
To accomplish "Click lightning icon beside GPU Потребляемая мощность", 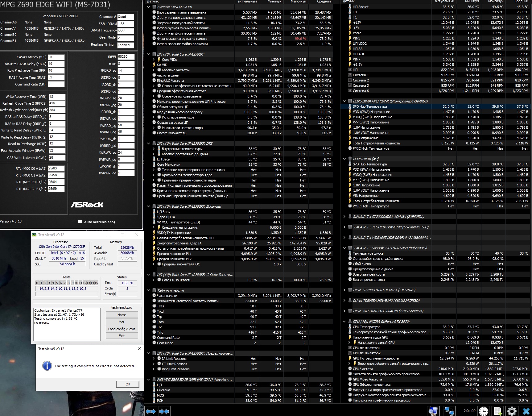I will pos(350,358).
